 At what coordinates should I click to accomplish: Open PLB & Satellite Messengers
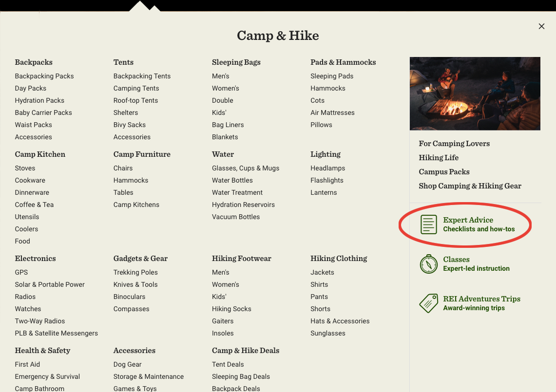57,333
